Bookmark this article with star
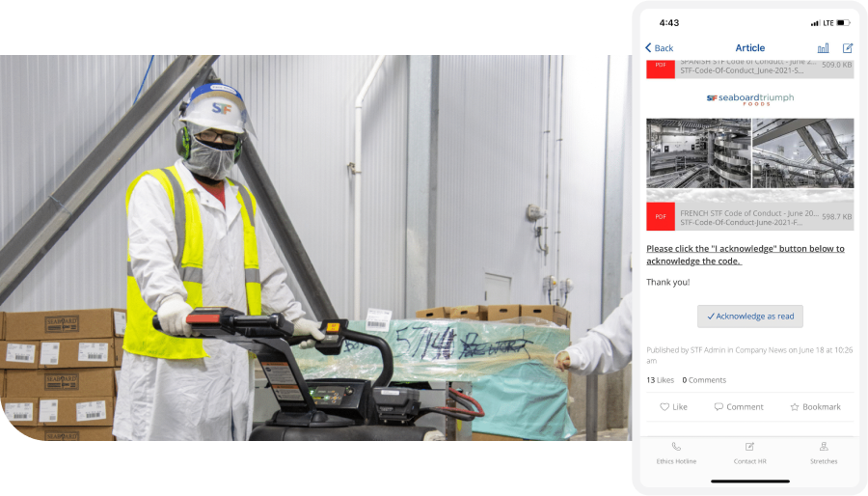Screen dimensions: 868x496 [815, 407]
